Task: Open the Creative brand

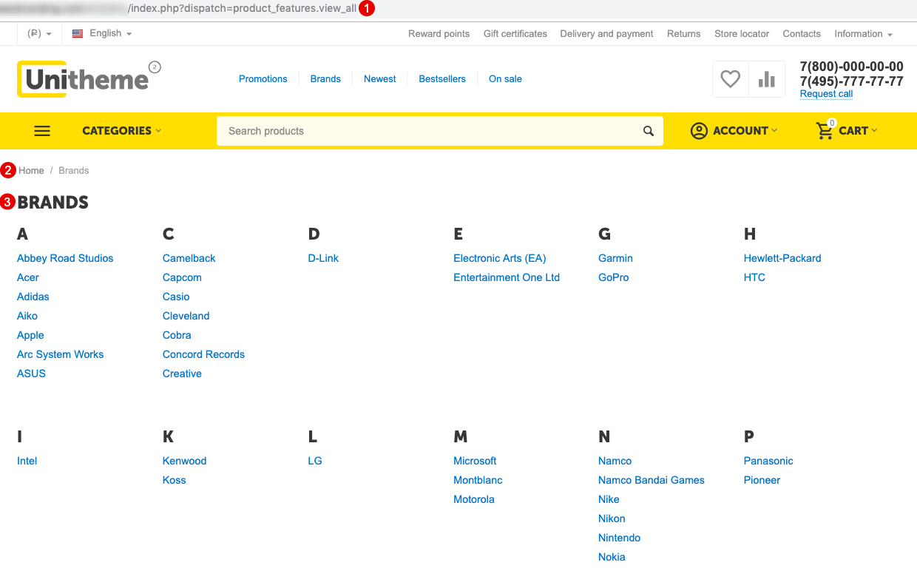Action: pos(182,374)
